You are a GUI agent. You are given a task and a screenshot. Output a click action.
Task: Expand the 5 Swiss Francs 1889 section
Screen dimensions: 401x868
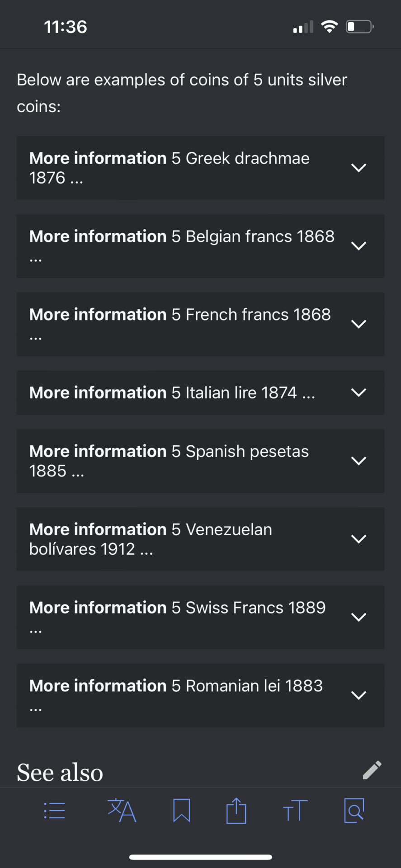(x=200, y=617)
